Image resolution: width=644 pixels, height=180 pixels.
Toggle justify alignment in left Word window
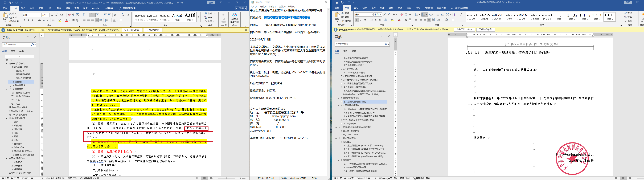[x=96, y=20]
